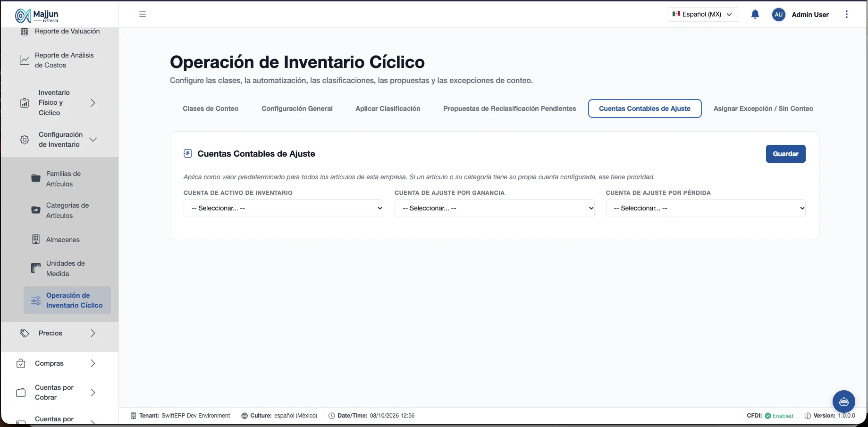Open Asignar Excepción / Sin Conteo tab
The width and height of the screenshot is (868, 427).
763,109
